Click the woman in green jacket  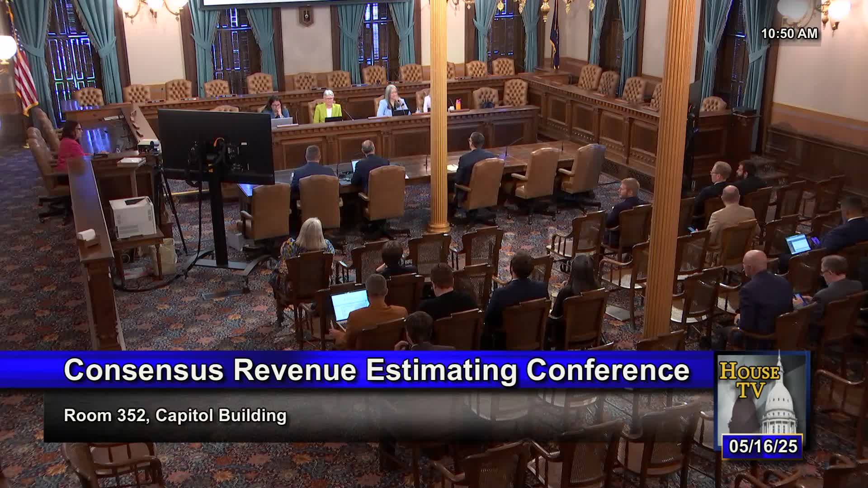pos(326,108)
